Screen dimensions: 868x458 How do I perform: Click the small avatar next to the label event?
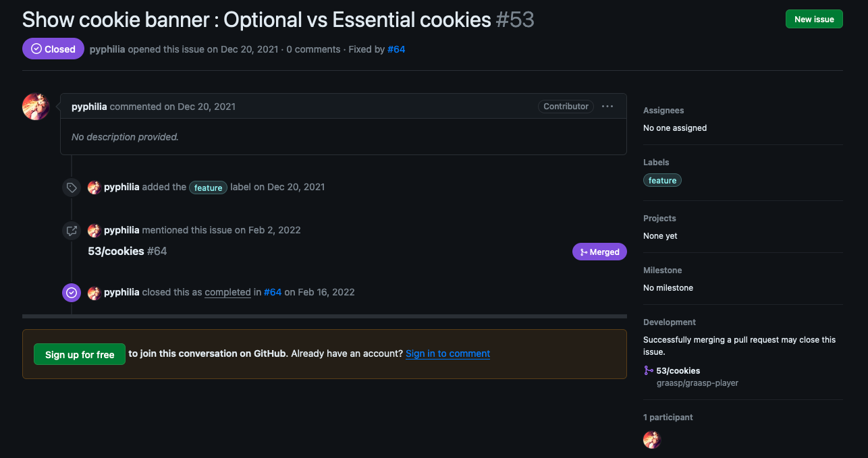point(94,188)
